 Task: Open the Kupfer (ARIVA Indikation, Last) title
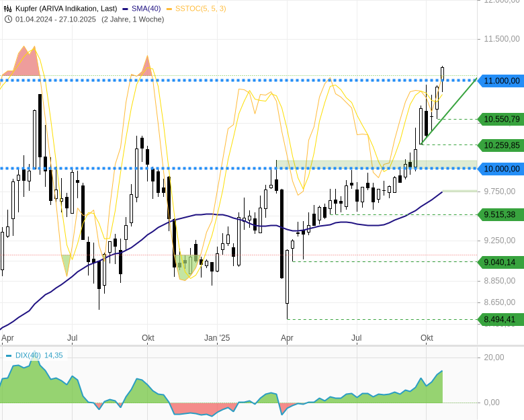point(66,9)
